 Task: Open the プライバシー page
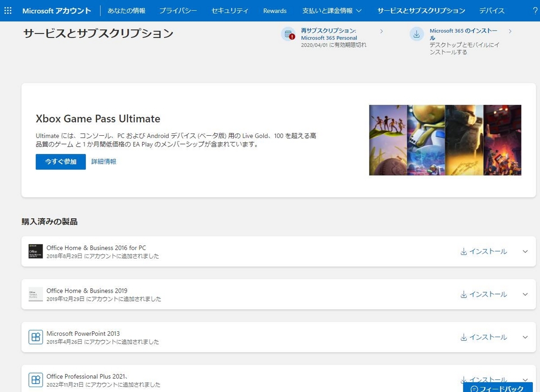[x=178, y=10]
